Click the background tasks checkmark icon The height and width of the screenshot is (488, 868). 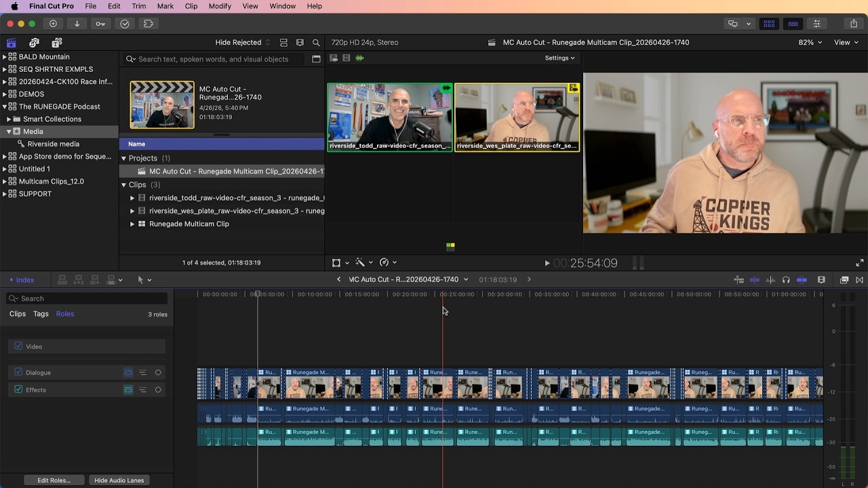pyautogui.click(x=125, y=24)
